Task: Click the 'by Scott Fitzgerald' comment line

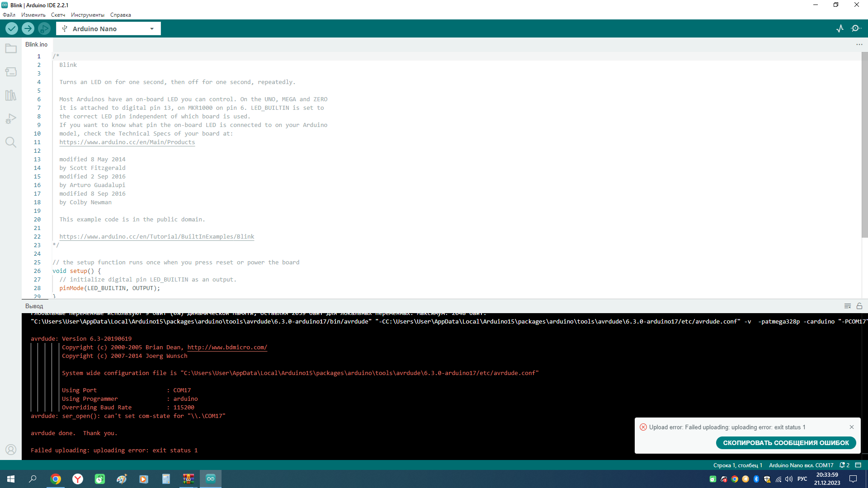Action: tap(92, 168)
